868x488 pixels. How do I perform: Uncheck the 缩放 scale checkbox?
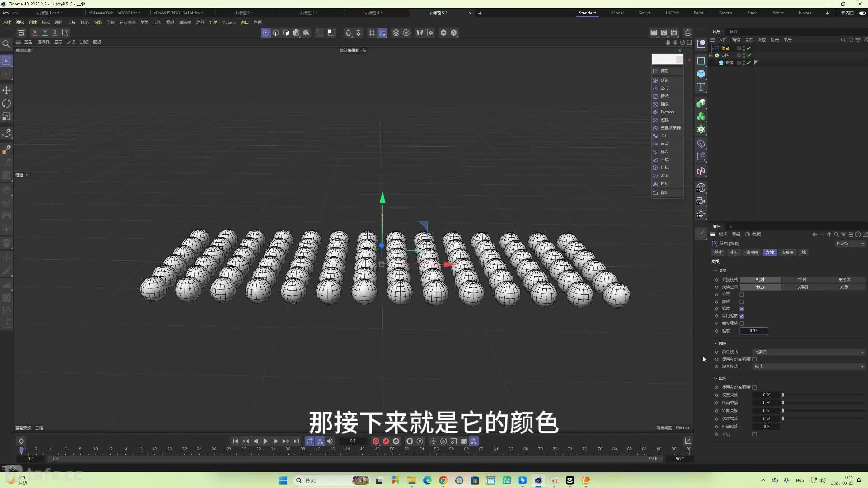tap(742, 309)
